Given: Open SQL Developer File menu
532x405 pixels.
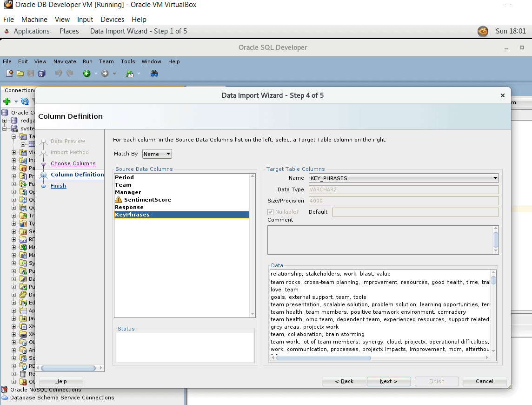Looking at the screenshot, I should pos(7,61).
